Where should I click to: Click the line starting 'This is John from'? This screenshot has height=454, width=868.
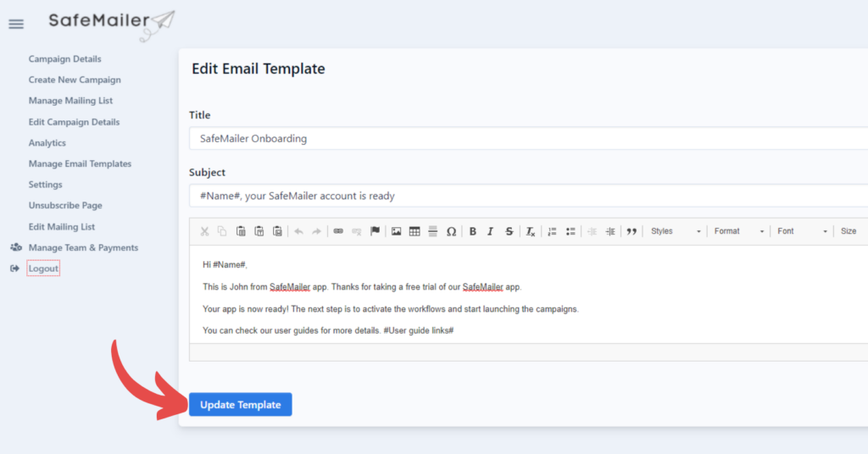pos(362,287)
